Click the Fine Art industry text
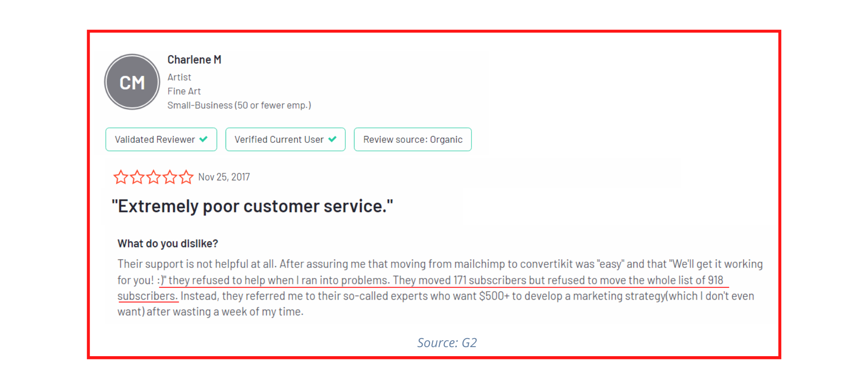The image size is (868, 386). (x=184, y=91)
